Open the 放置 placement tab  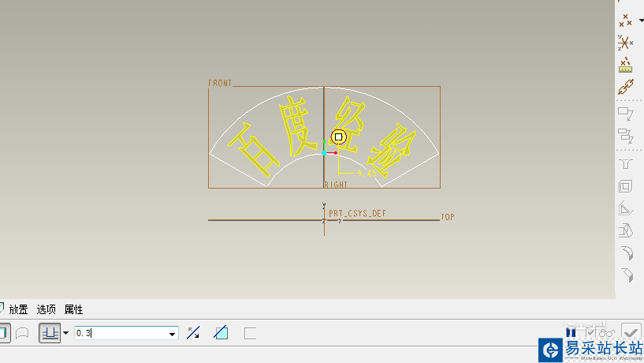click(x=18, y=309)
